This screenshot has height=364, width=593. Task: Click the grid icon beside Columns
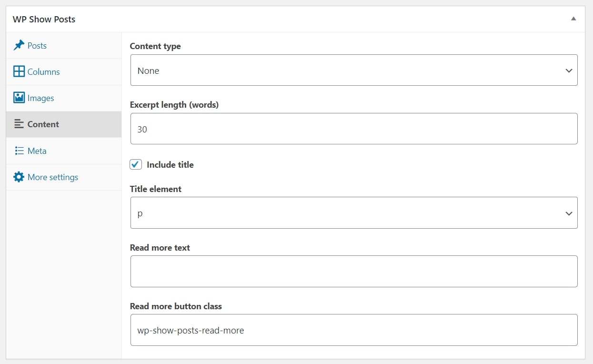tap(18, 71)
